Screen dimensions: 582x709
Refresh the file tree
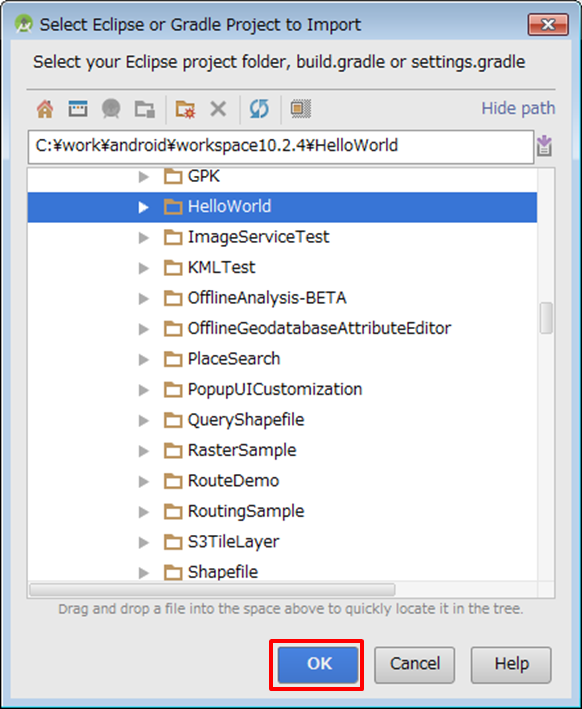click(x=259, y=109)
